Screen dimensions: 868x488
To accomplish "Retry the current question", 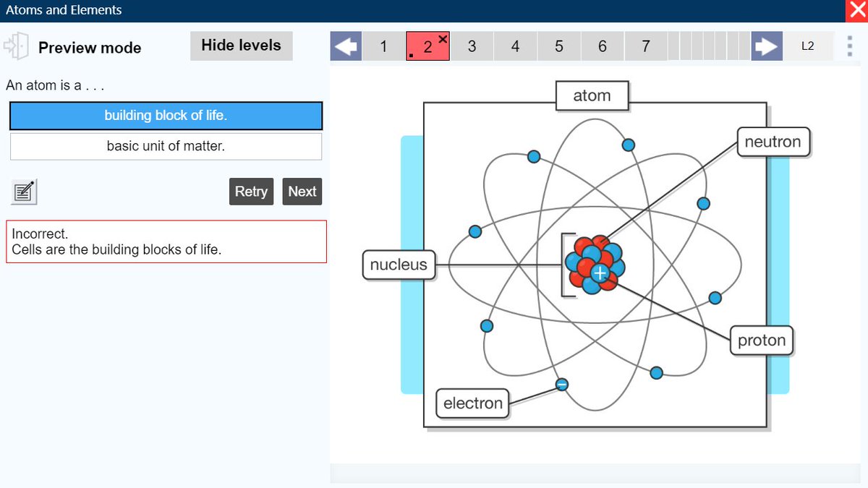I will [x=251, y=191].
